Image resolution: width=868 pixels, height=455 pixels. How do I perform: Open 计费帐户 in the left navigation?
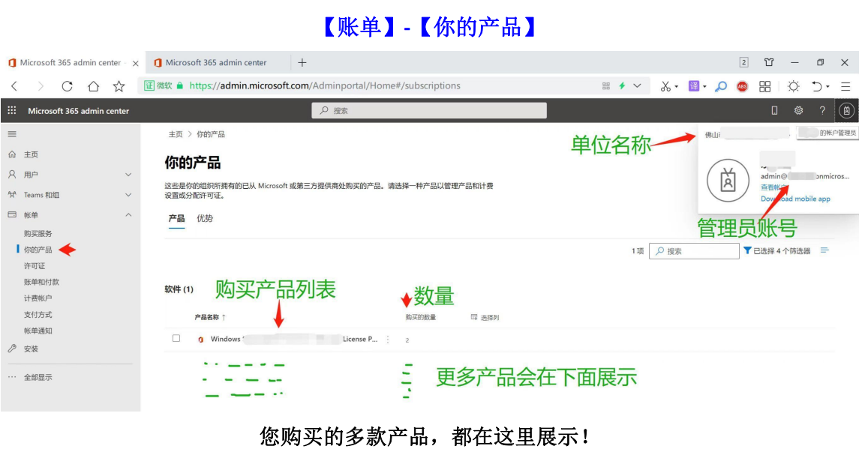click(x=38, y=298)
